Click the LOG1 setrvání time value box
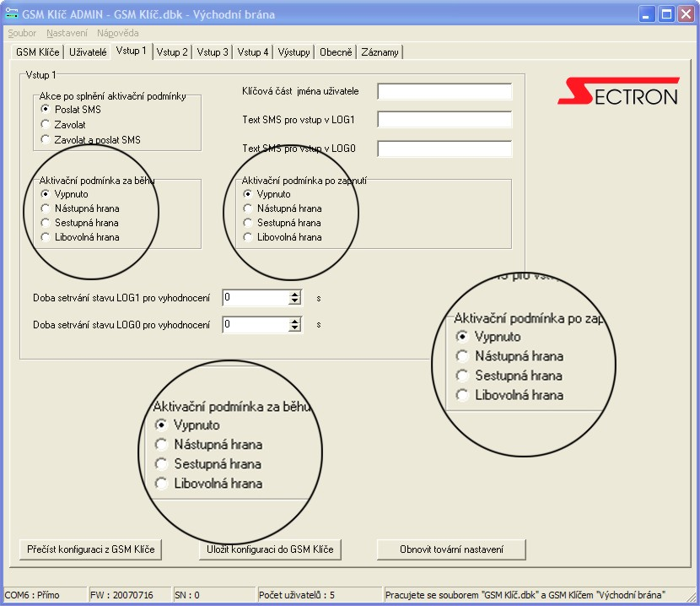The height and width of the screenshot is (606, 700). click(256, 298)
